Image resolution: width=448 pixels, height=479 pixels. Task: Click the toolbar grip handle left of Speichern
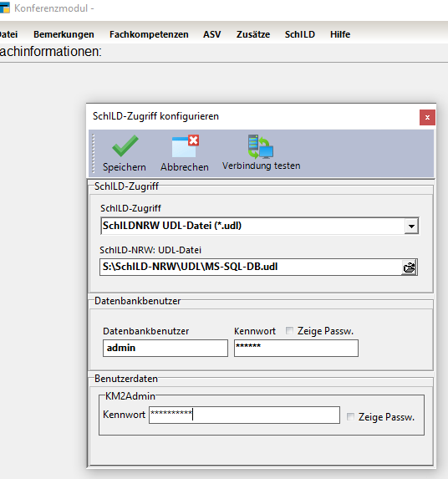(94, 153)
